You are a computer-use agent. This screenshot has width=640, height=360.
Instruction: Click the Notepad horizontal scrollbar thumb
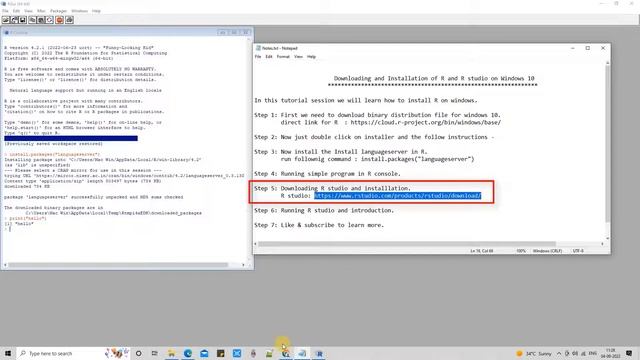click(x=407, y=244)
